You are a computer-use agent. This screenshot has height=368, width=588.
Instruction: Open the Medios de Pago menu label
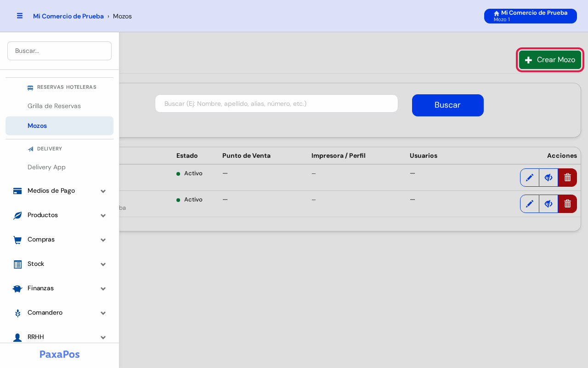coord(51,190)
